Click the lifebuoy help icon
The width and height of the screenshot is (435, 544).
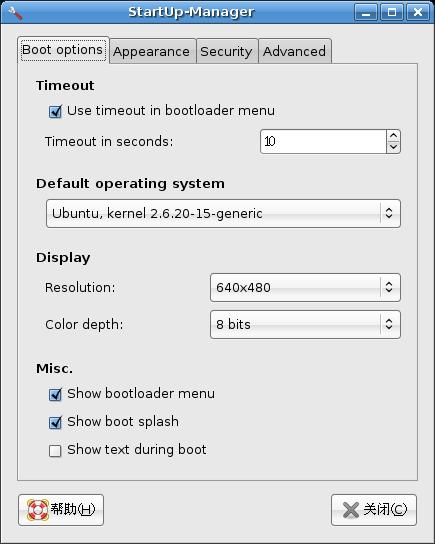tap(38, 510)
